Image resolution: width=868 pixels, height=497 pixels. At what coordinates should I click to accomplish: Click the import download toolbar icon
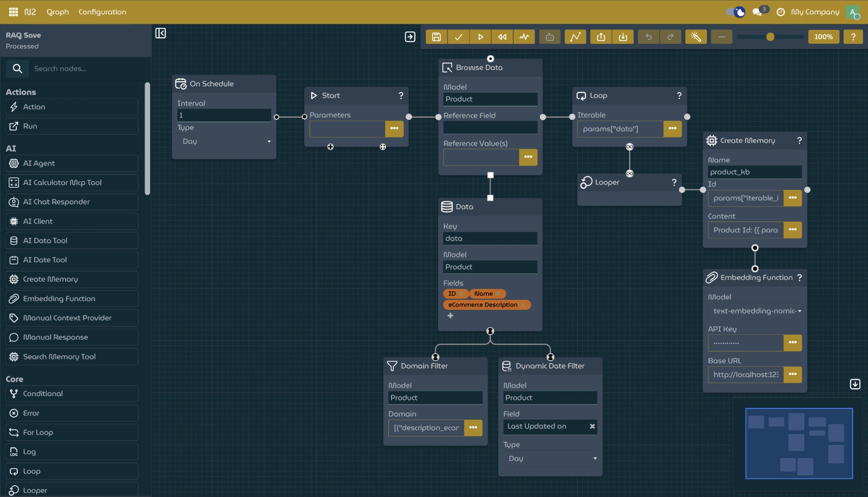[623, 37]
